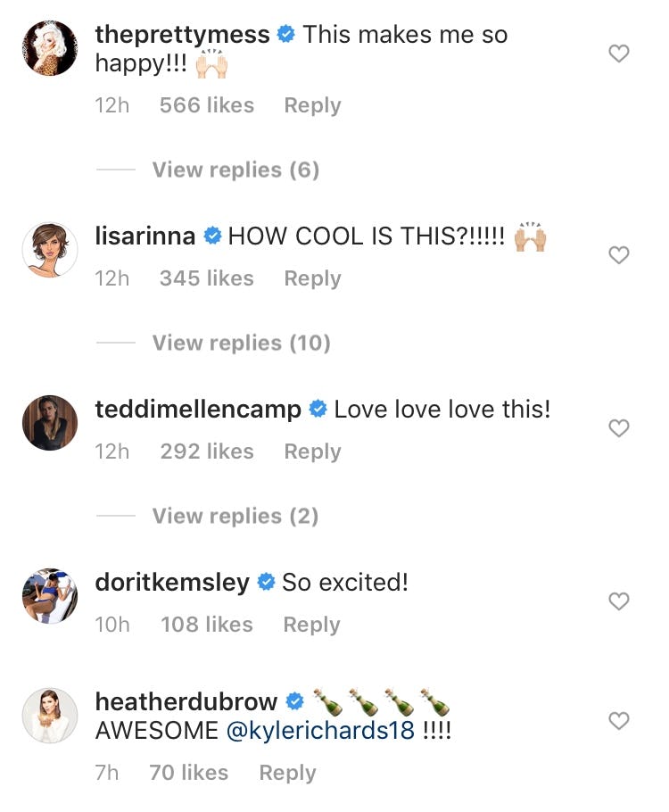Tap heart icon beside heatherdubrow's comment
Screen dimensions: 669x812
pyautogui.click(x=618, y=720)
